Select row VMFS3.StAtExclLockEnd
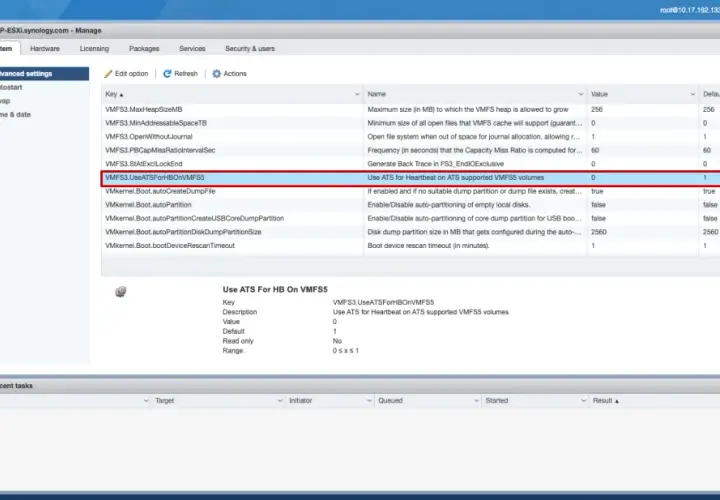 411,164
